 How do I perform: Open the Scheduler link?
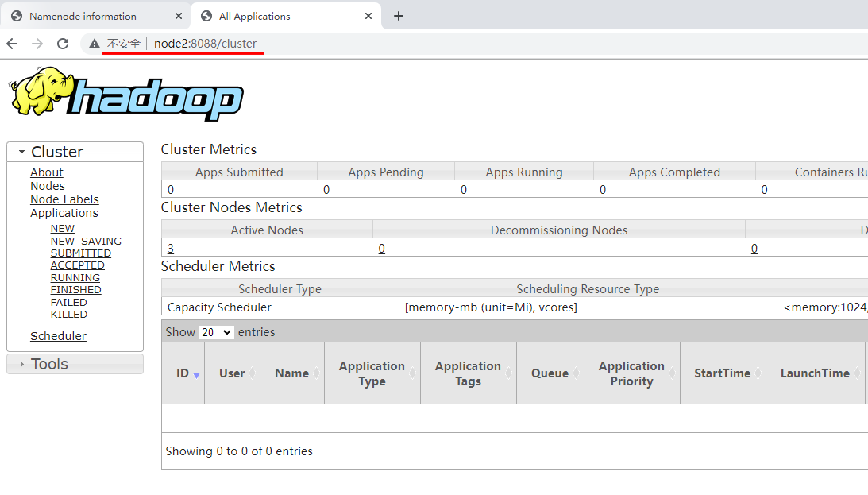pos(58,336)
